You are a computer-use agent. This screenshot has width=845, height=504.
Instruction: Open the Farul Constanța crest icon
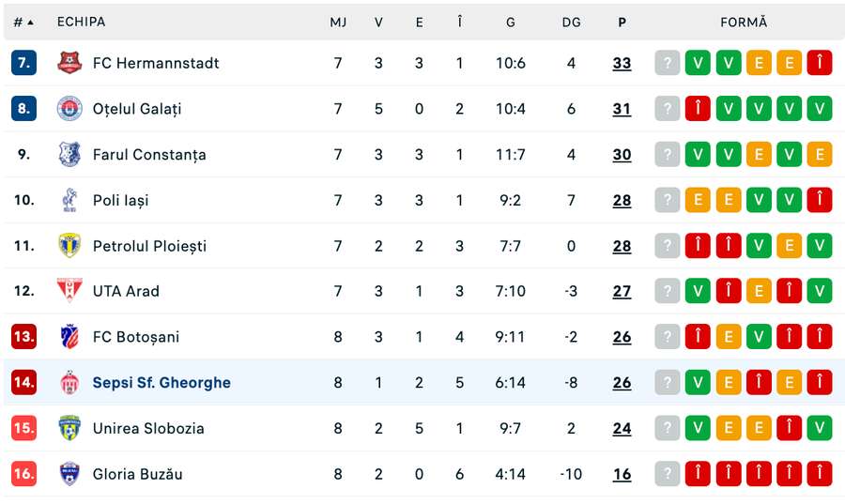coord(69,154)
